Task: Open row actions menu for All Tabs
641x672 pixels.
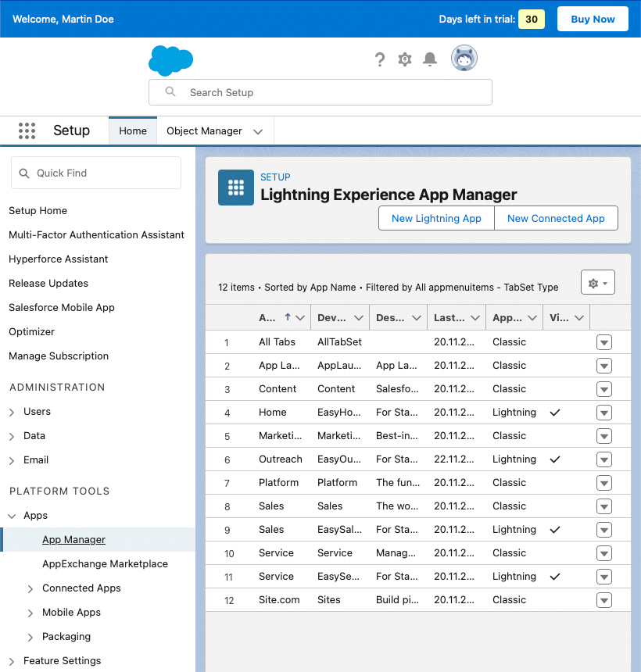Action: (x=603, y=342)
